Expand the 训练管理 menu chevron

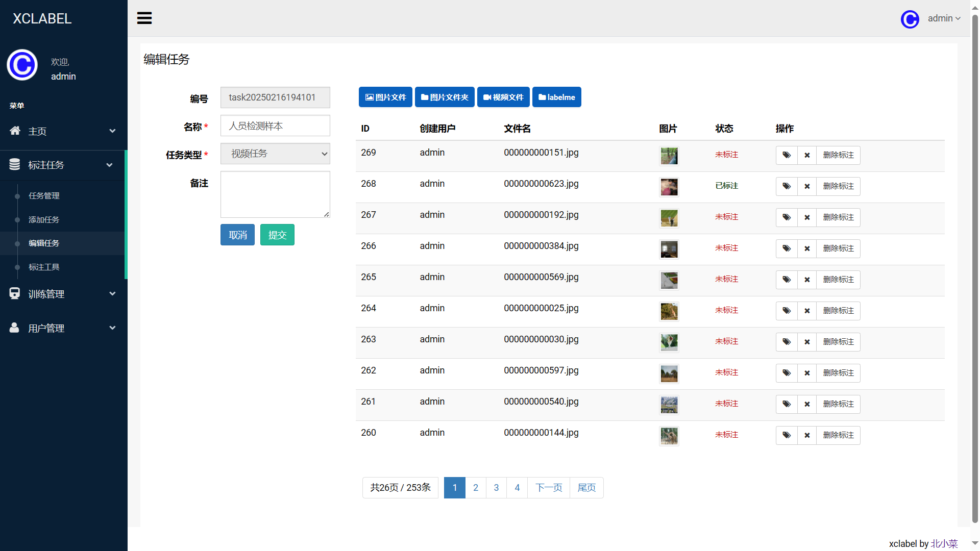(112, 294)
